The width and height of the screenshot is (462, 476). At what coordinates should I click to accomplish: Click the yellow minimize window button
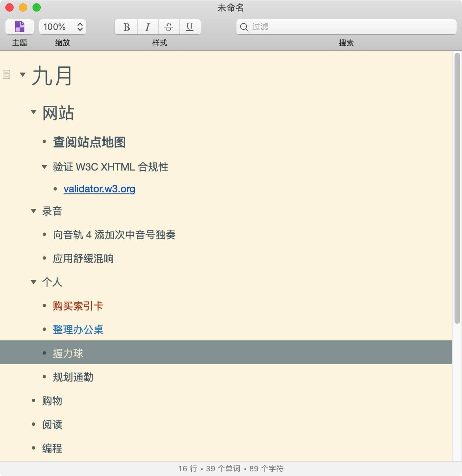point(23,7)
